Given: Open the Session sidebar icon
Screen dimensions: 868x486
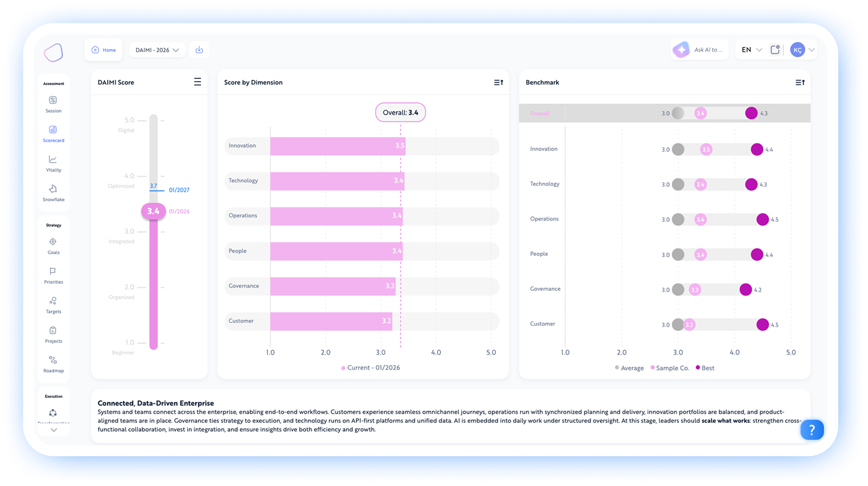Looking at the screenshot, I should click(53, 101).
